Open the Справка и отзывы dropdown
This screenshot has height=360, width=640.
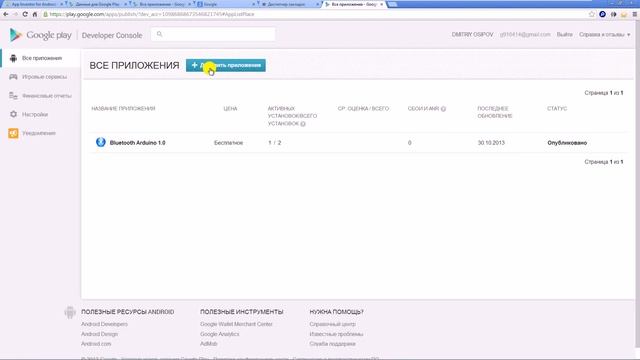tap(604, 35)
